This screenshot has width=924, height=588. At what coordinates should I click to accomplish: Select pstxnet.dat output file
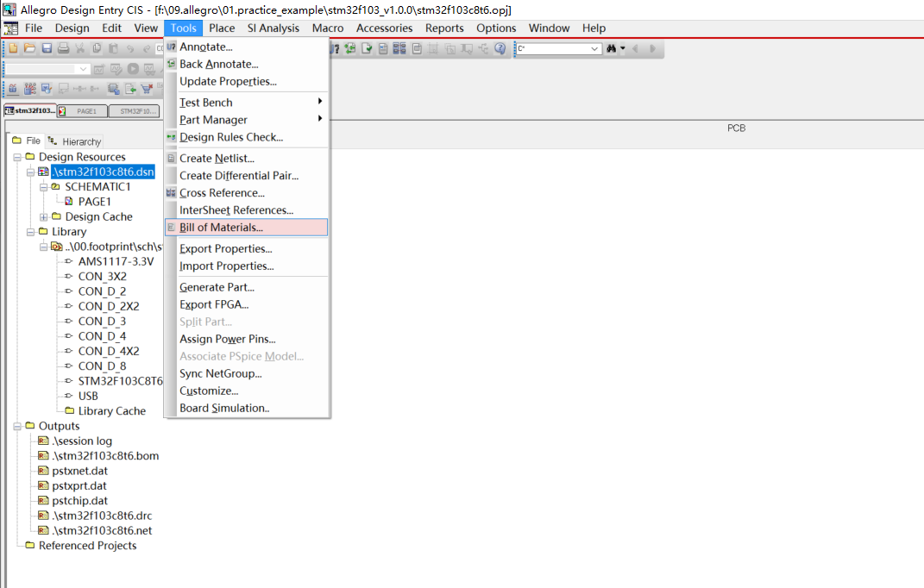pyautogui.click(x=80, y=471)
